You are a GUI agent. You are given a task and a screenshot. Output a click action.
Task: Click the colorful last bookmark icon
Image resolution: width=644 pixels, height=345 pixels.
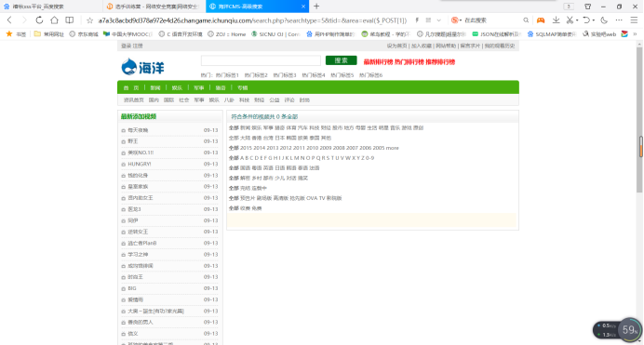coord(624,34)
